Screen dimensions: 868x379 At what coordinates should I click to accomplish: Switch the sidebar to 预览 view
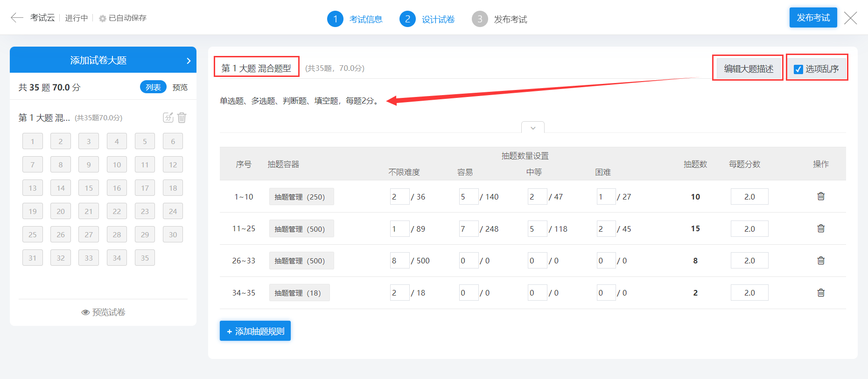pyautogui.click(x=180, y=87)
